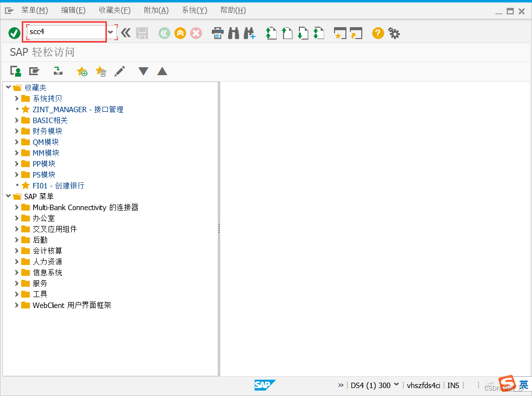Click the Generate Shortcut icon
This screenshot has height=396, width=532.
356,33
